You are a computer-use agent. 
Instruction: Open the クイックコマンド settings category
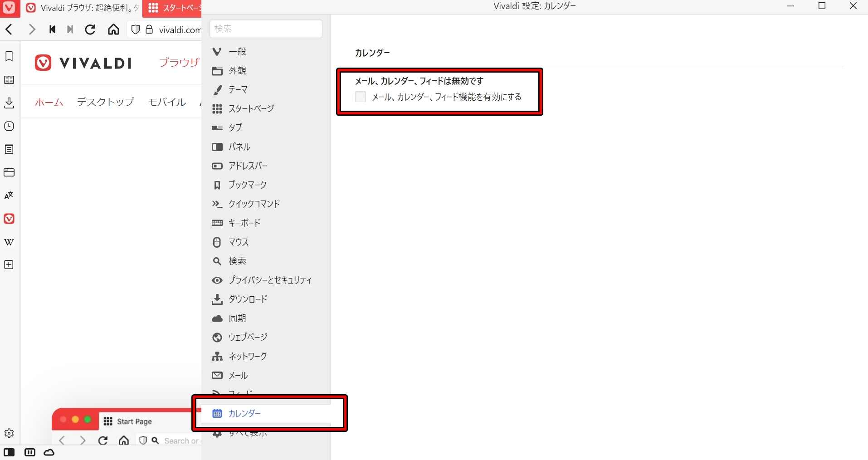click(x=266, y=204)
